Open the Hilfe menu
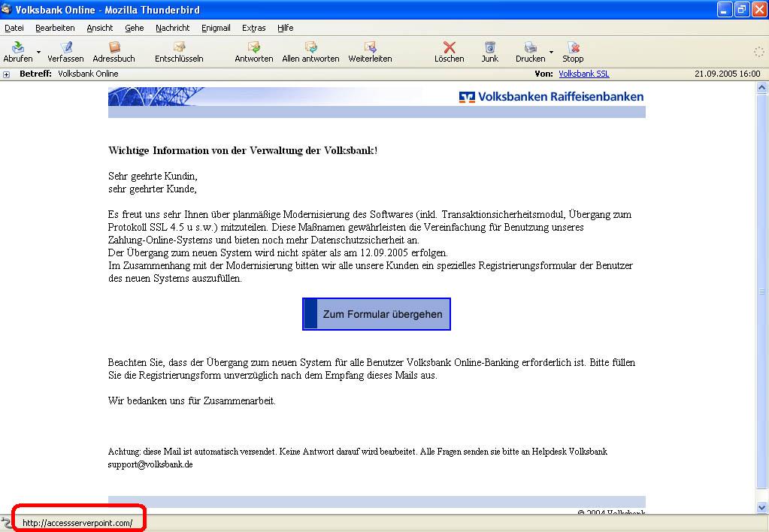The width and height of the screenshot is (769, 532). pyautogui.click(x=286, y=28)
